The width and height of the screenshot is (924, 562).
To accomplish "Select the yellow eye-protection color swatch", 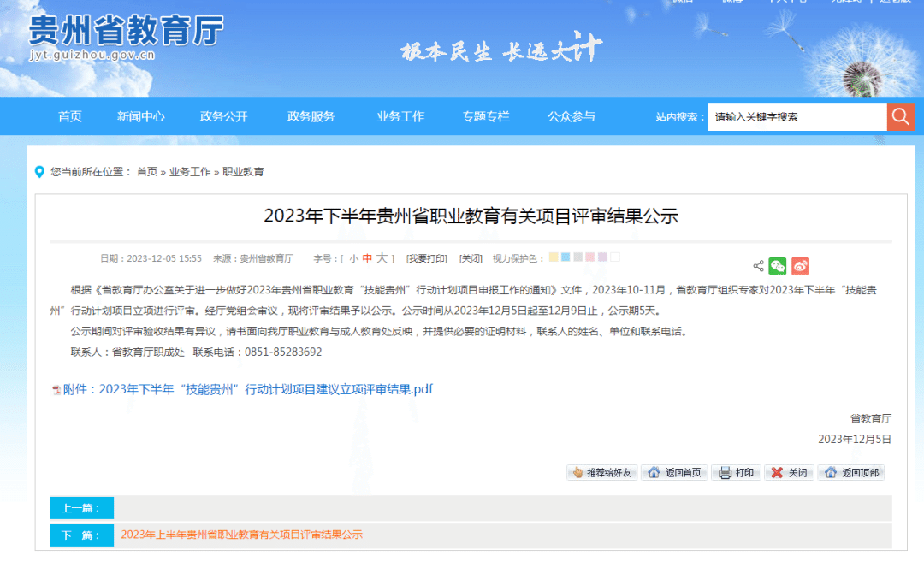I will (x=554, y=257).
